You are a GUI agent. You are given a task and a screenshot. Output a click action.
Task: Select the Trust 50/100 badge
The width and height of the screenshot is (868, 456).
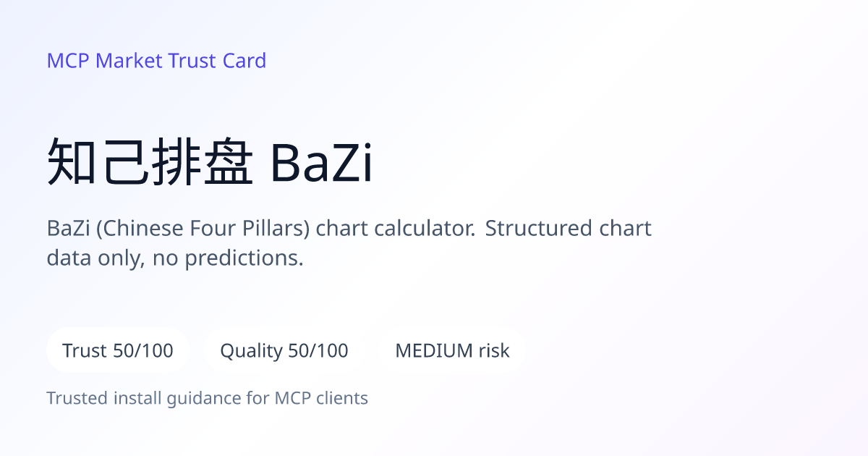click(118, 350)
